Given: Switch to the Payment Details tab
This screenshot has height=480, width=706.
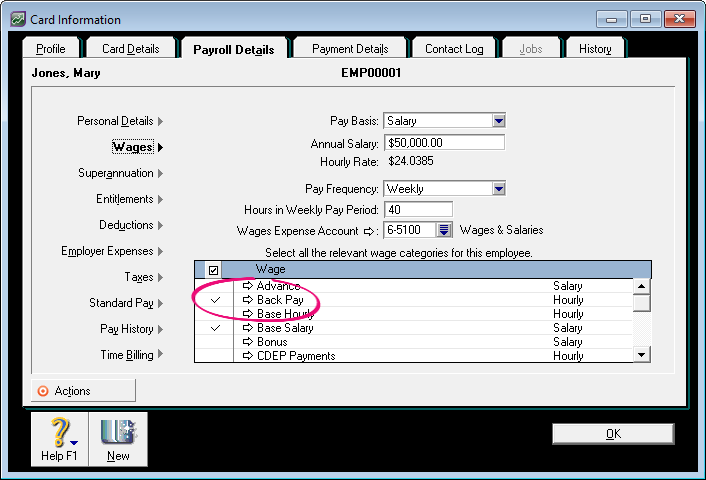Looking at the screenshot, I should click(x=349, y=49).
